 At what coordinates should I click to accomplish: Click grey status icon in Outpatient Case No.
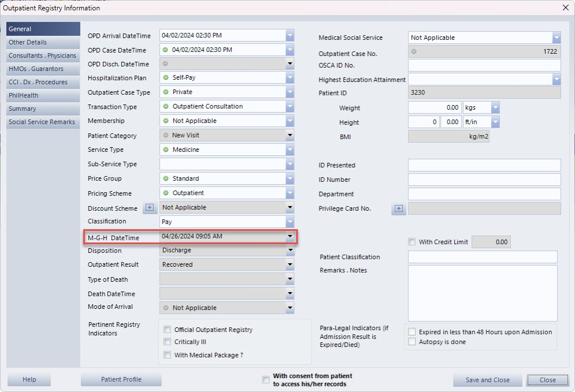[x=414, y=52]
